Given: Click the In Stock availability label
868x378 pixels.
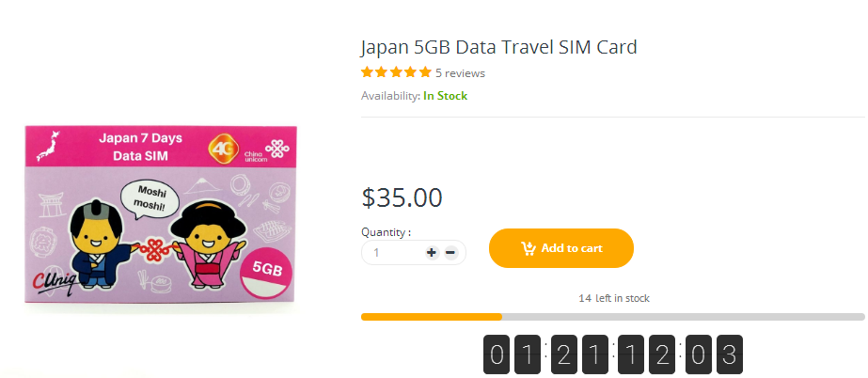Looking at the screenshot, I should (445, 96).
